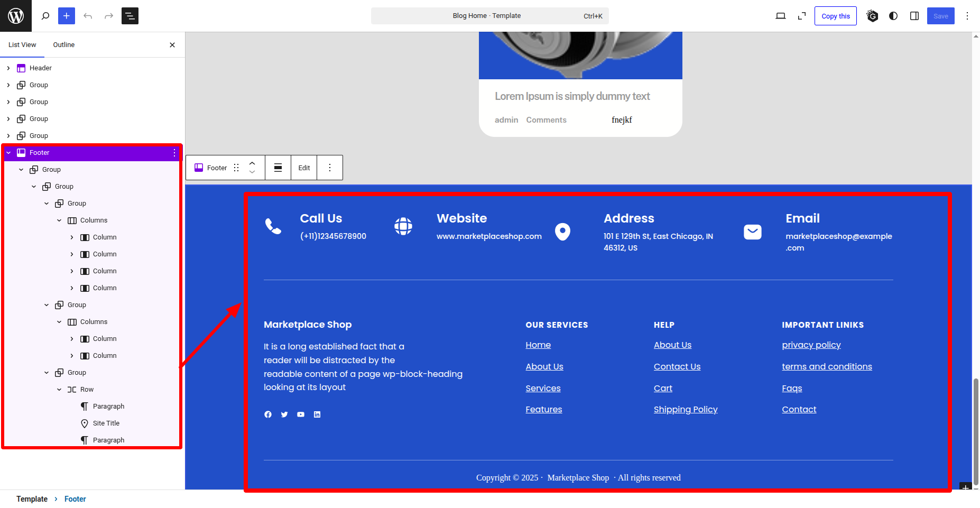Viewport: 980px width, 508px height.
Task: Toggle the Styles half-circle icon
Action: (x=893, y=16)
